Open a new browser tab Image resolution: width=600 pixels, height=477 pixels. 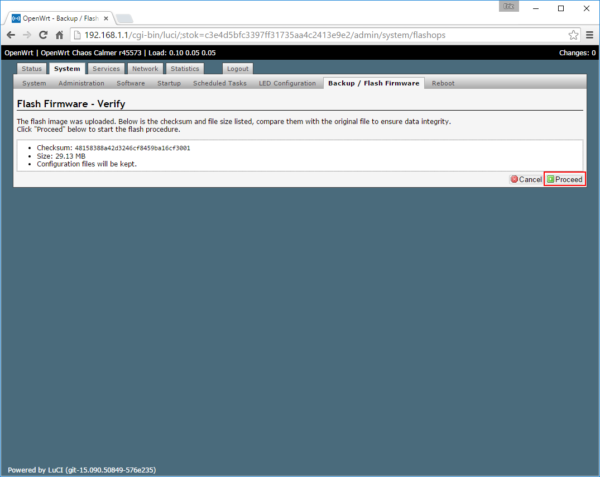pos(125,17)
